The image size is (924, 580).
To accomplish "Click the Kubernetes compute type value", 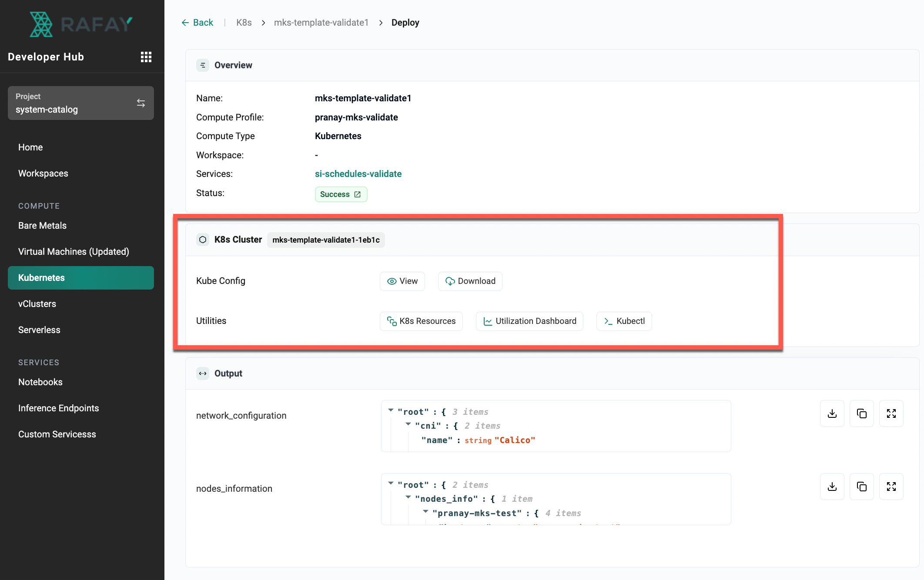I will [338, 136].
